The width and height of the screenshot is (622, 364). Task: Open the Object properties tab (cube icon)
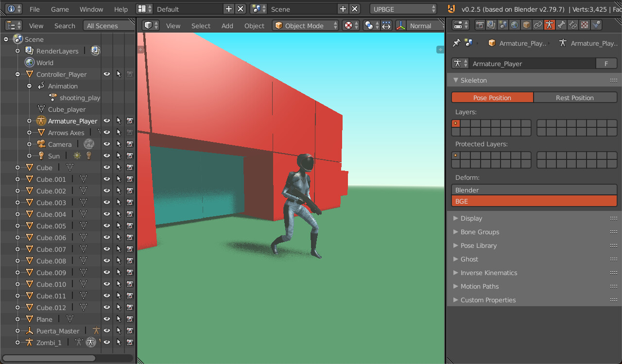(x=526, y=25)
